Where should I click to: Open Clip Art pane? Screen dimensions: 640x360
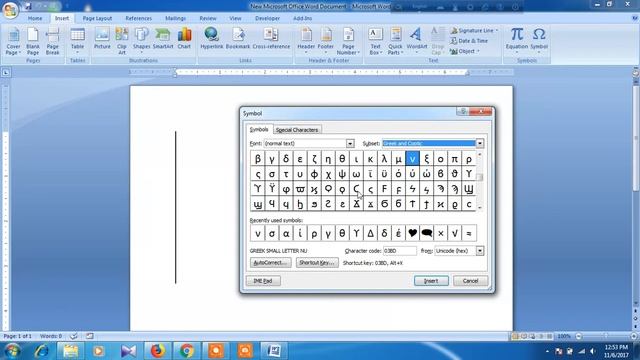[x=122, y=41]
